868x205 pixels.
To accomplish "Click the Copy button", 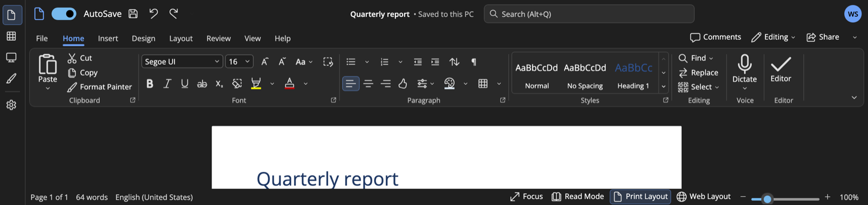I will click(82, 72).
